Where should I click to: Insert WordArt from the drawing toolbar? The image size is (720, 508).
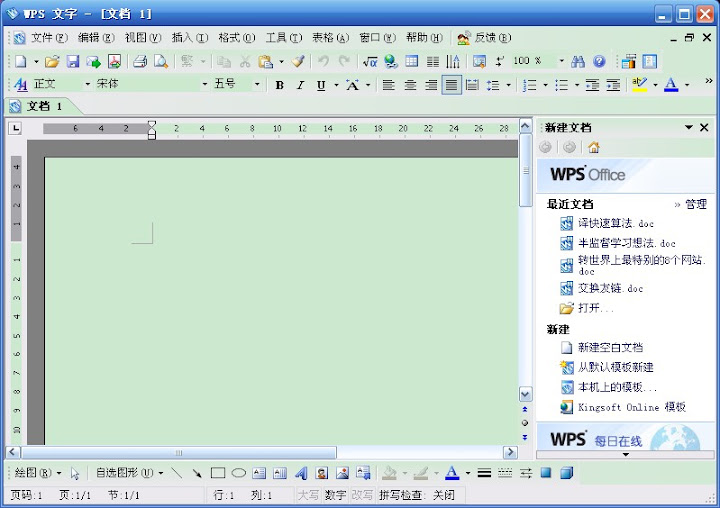[x=301, y=473]
